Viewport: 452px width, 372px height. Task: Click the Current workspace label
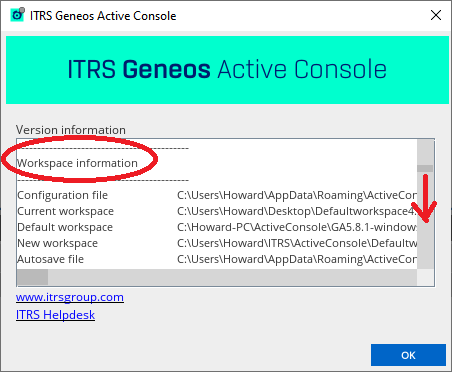pyautogui.click(x=65, y=211)
